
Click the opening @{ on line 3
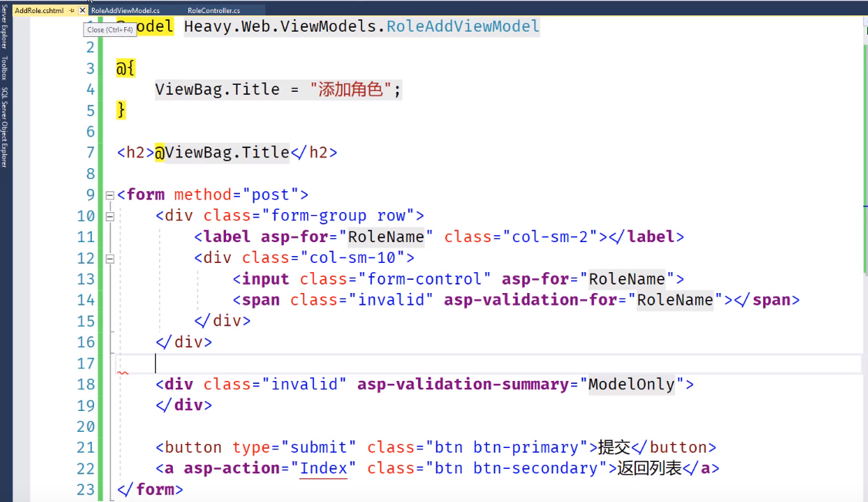click(x=126, y=68)
